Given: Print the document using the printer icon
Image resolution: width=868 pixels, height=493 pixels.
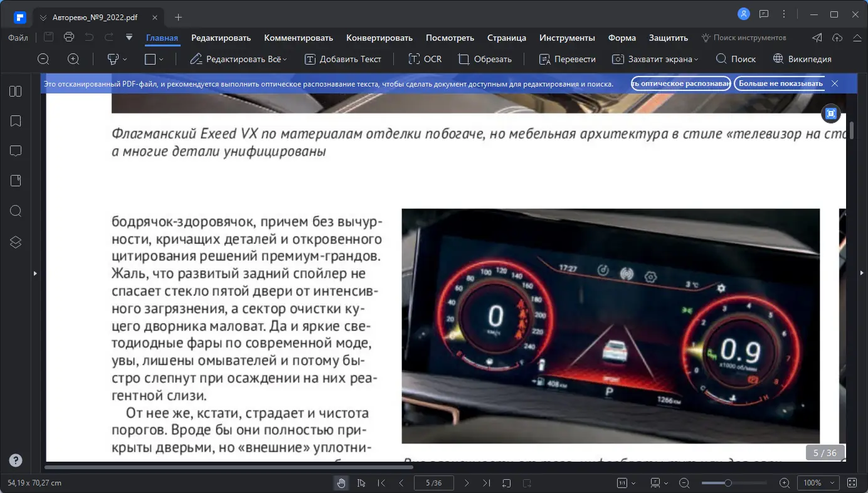Looking at the screenshot, I should pyautogui.click(x=69, y=38).
